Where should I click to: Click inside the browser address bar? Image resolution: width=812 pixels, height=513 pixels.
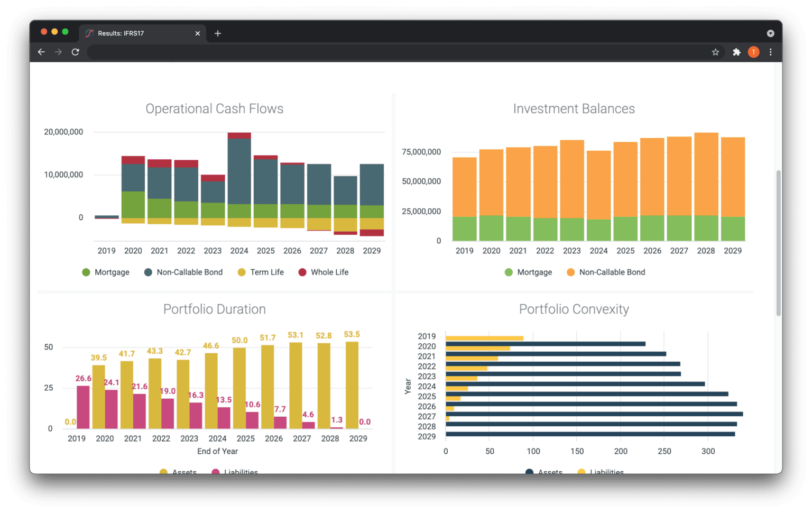370,52
